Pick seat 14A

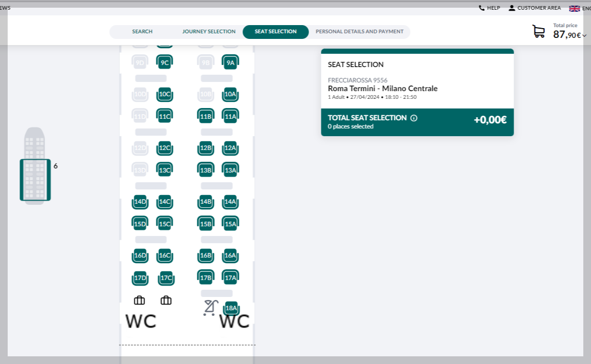[230, 202]
